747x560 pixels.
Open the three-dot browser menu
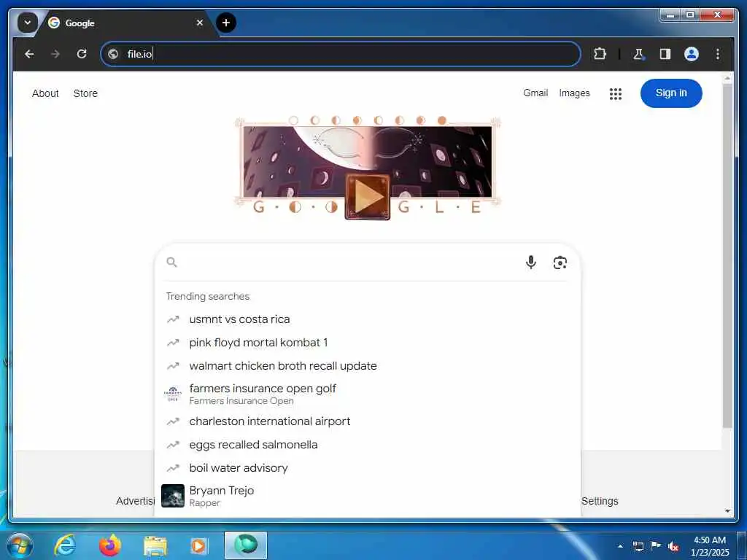tap(718, 54)
